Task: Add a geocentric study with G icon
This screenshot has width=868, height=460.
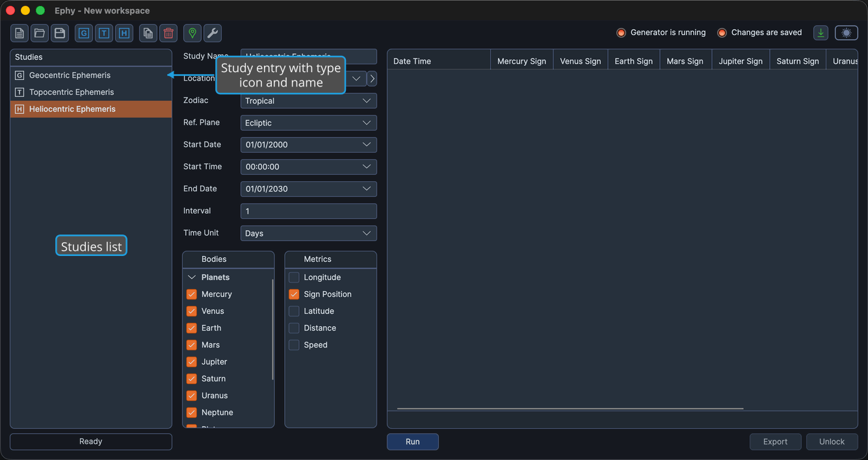Action: point(84,33)
